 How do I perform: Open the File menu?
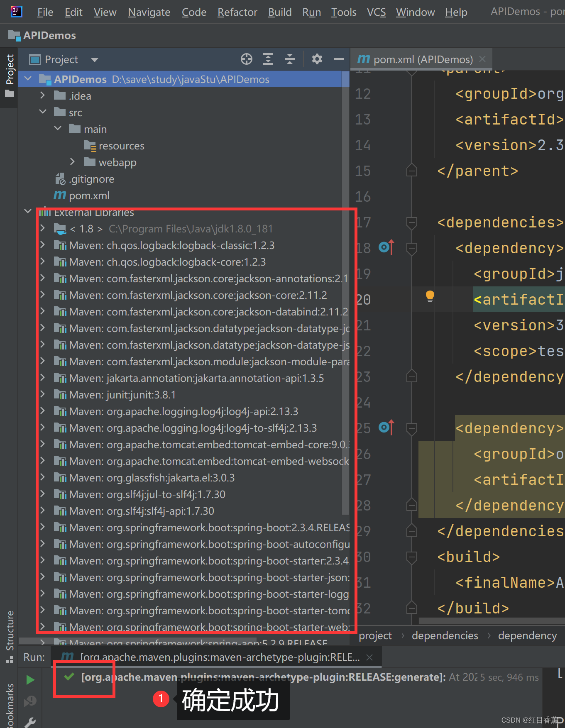coord(45,12)
